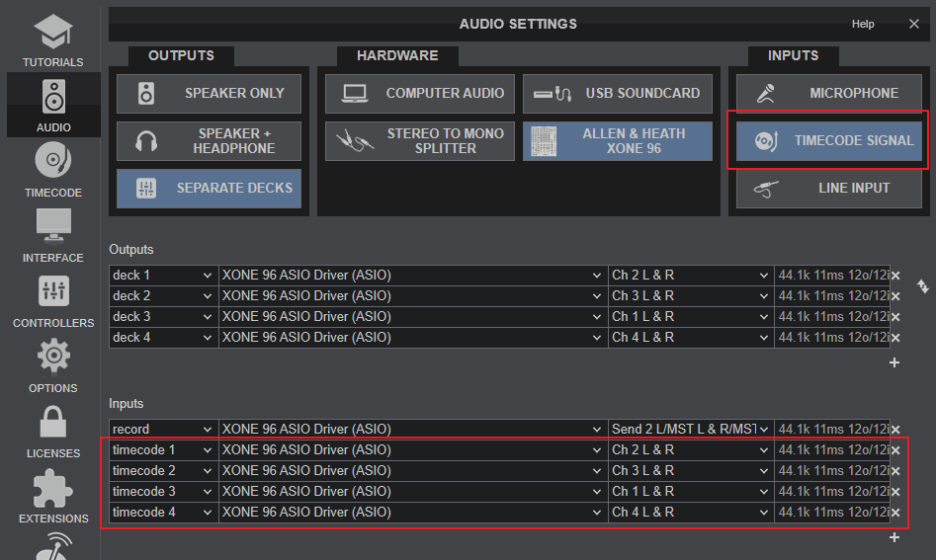Open the record input device dropdown
Screen dimensions: 936x560
(x=411, y=430)
